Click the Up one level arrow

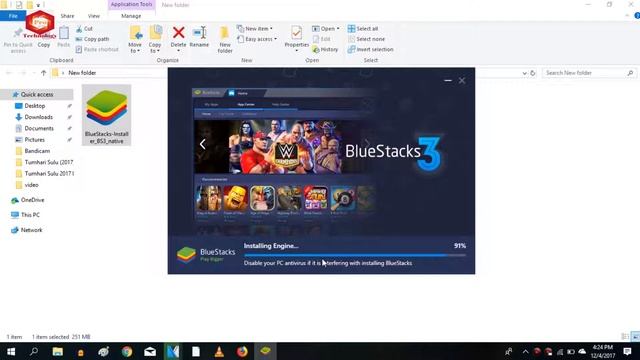[x=44, y=73]
